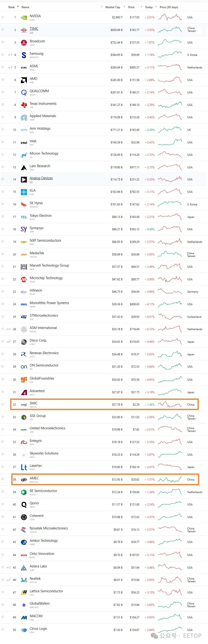Click the QUALCOMM logo icon
208x644 pixels.
click(x=24, y=92)
